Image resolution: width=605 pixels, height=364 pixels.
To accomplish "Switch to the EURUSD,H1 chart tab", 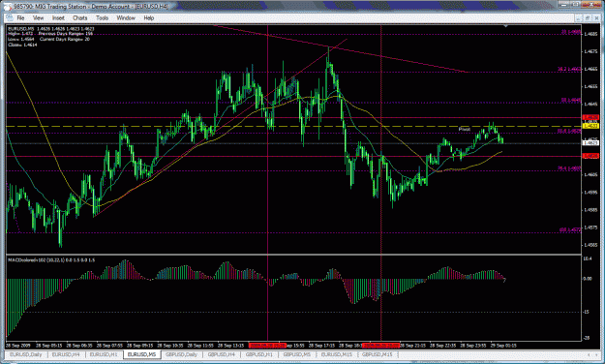I will pyautogui.click(x=104, y=354).
